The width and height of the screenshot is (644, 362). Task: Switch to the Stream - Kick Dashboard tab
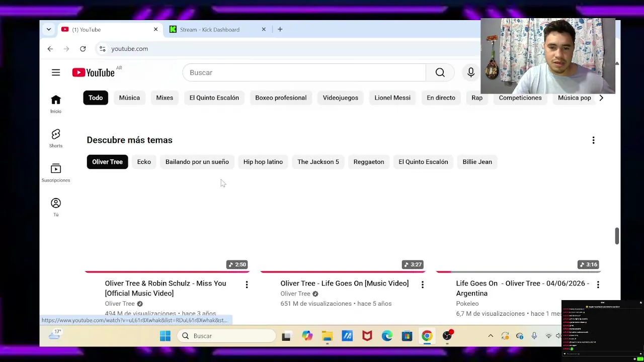tap(218, 30)
